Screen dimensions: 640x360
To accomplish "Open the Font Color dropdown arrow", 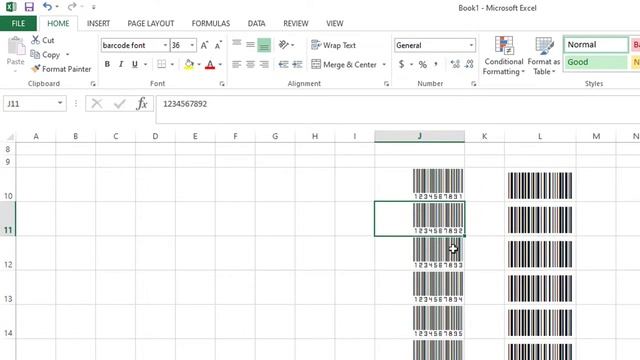I will tap(220, 64).
